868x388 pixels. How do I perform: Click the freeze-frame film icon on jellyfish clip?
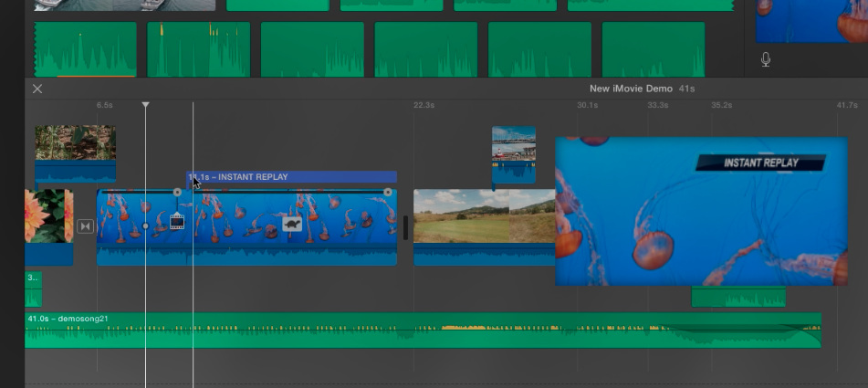click(x=177, y=221)
